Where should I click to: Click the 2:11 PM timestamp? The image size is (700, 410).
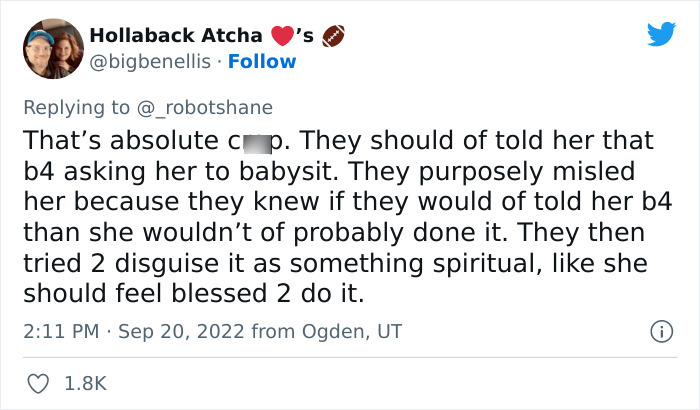pyautogui.click(x=59, y=331)
